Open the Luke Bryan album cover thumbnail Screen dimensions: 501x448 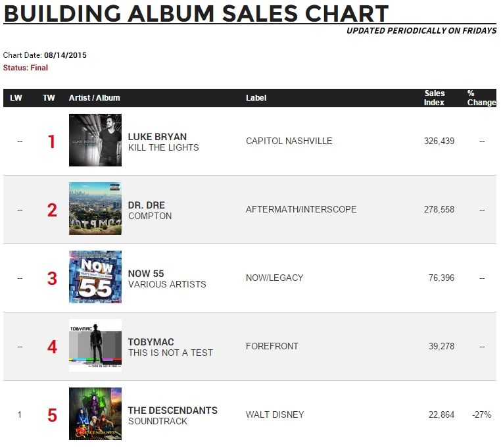coord(95,140)
